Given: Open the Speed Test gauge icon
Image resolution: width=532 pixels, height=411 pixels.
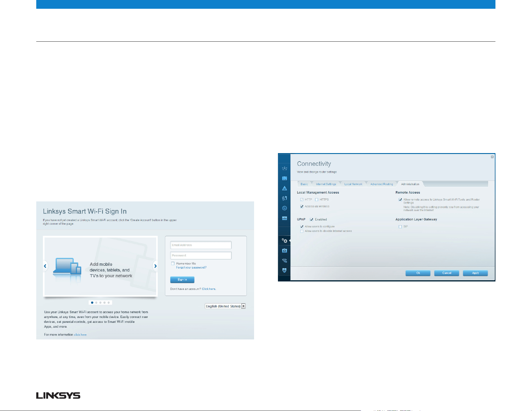Looking at the screenshot, I should (284, 208).
